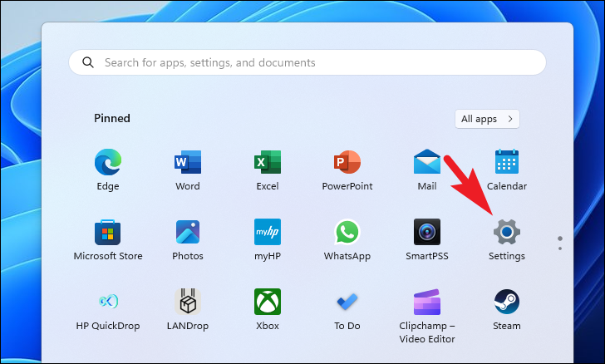Click the search magnifier icon

pyautogui.click(x=88, y=62)
